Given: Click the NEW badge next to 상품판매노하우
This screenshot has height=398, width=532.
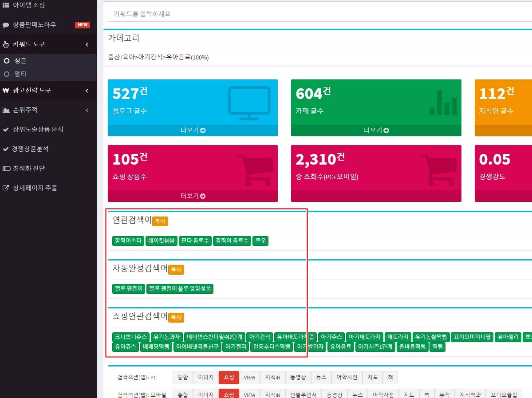Looking at the screenshot, I should pos(83,25).
